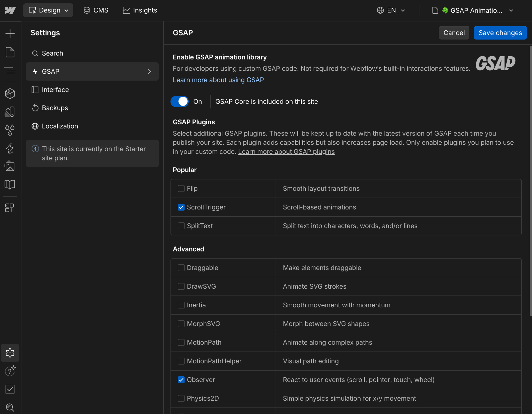
Task: Open the Help and learning panel
Action: click(10, 371)
